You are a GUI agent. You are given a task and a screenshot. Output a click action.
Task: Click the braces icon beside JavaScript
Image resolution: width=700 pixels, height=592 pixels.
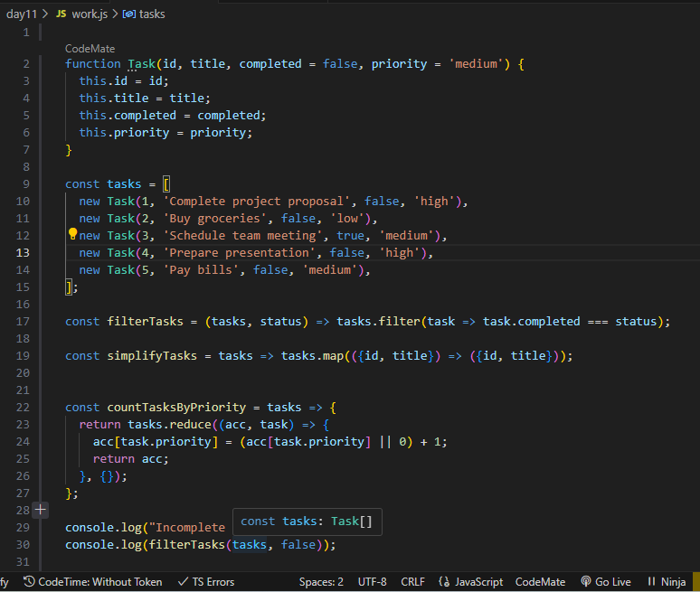coord(444,581)
